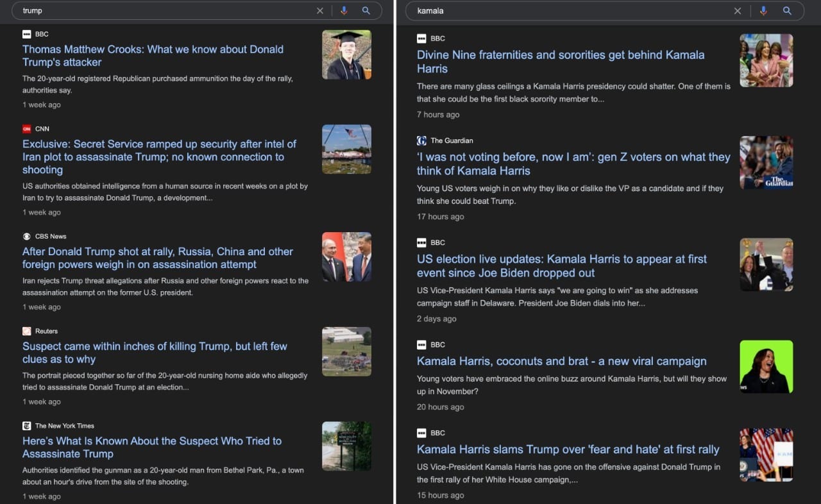Screen dimensions: 821x504
Task: Click the '2 days ago' timestamp
Action: [x=437, y=319]
